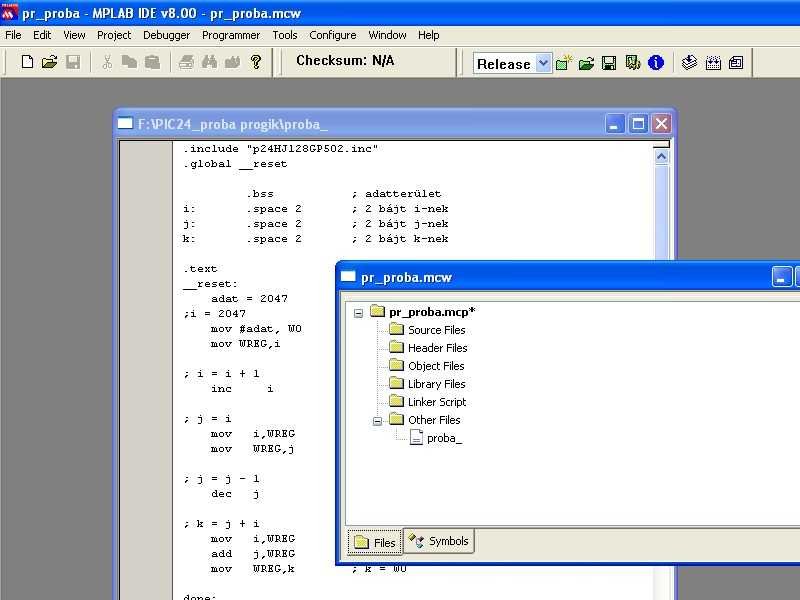
Task: Open build options icon next to save
Action: [x=633, y=63]
